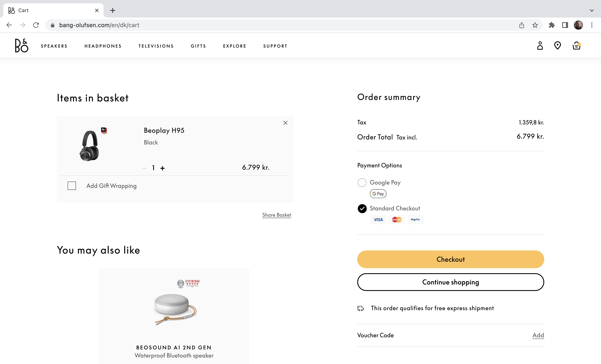This screenshot has height=364, width=601.
Task: Remove Beoplay H95 with the X icon
Action: coord(285,123)
